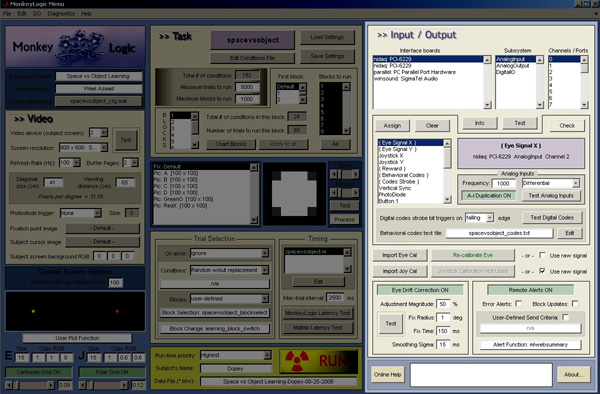Click Test Analog Inputs button
Viewport: 600px width, 394px height.
[x=551, y=195]
